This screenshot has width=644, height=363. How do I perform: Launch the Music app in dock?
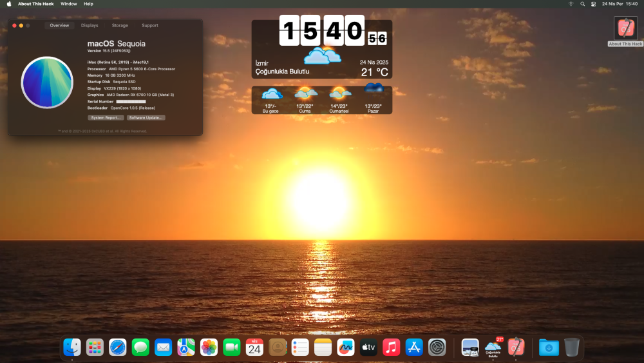point(391,348)
